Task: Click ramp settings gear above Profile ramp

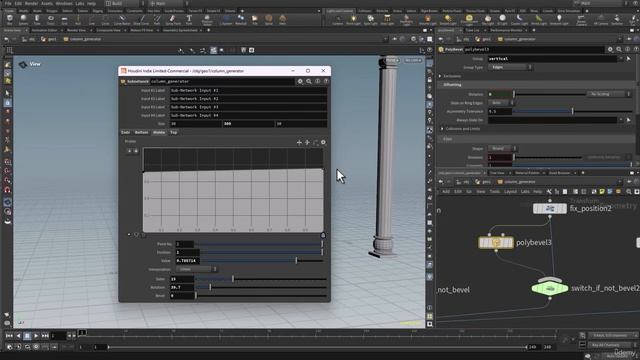Action: 323,142
